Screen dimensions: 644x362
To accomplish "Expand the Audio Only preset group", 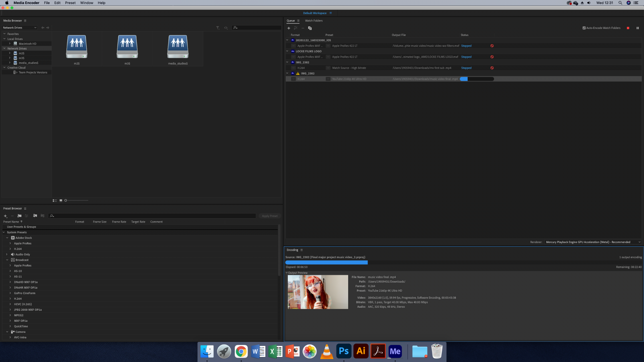I will [7, 254].
